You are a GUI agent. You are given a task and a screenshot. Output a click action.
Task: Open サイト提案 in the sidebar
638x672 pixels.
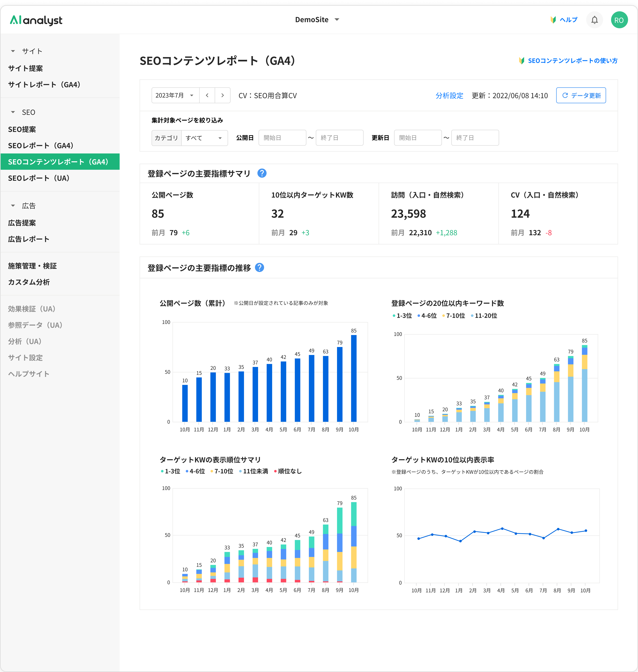(x=26, y=68)
